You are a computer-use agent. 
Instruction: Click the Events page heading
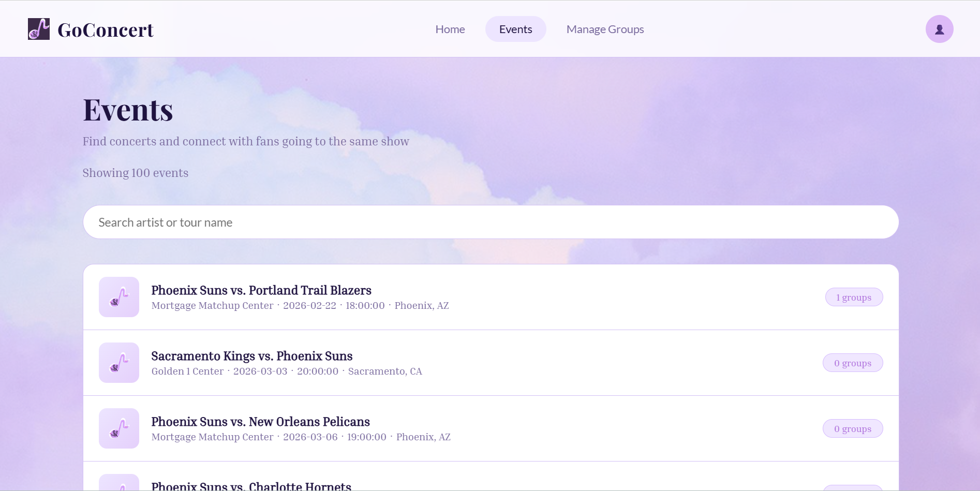point(128,110)
